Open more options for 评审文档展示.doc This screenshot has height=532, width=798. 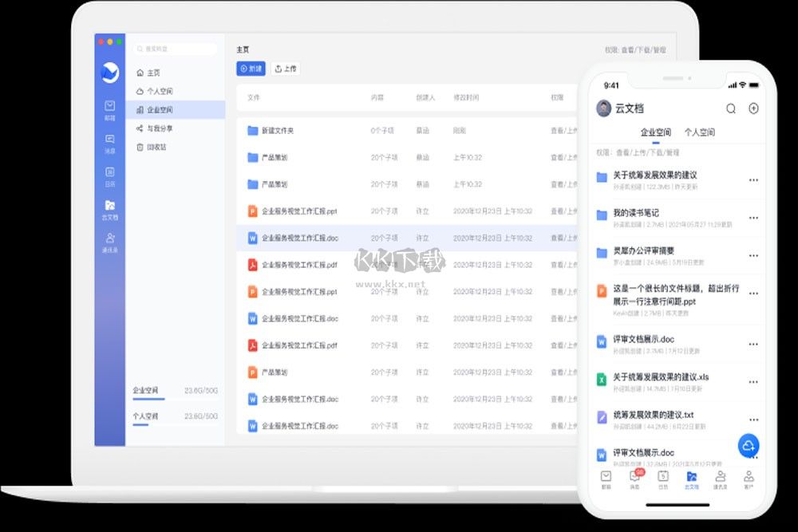click(x=753, y=344)
